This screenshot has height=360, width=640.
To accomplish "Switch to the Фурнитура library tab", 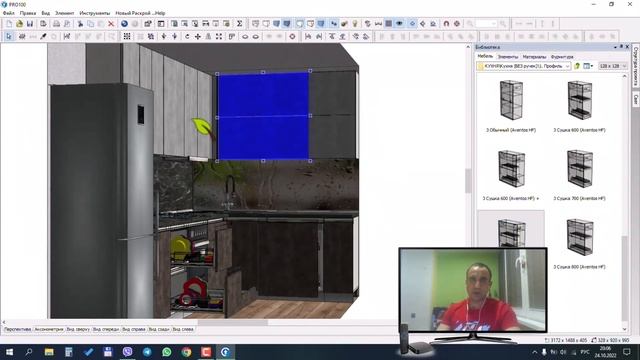I will 562,57.
